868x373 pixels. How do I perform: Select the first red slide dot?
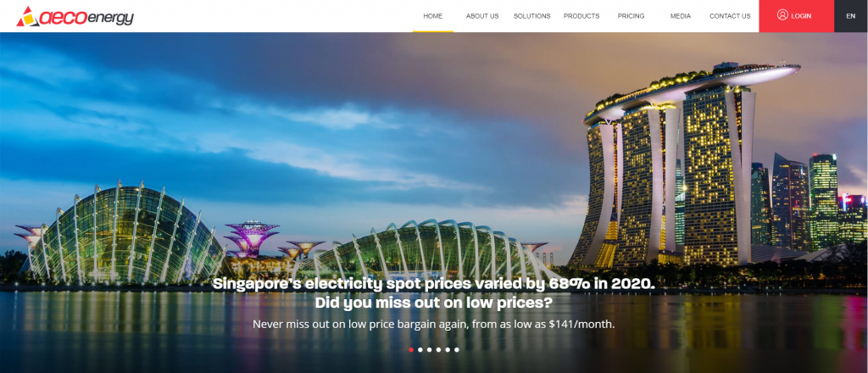[x=411, y=350]
